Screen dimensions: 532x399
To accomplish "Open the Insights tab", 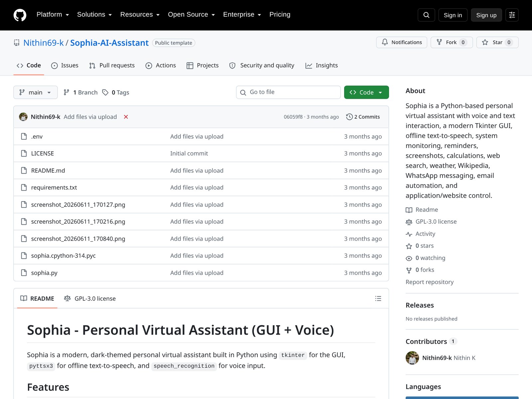I will tap(322, 66).
